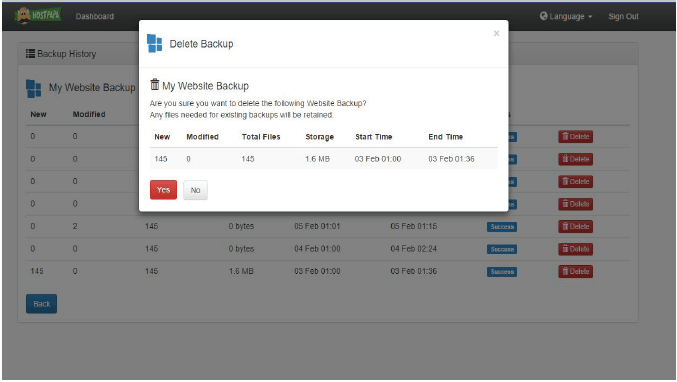Click the New column header in dialog
Image resolution: width=677 pixels, height=382 pixels.
click(x=162, y=137)
